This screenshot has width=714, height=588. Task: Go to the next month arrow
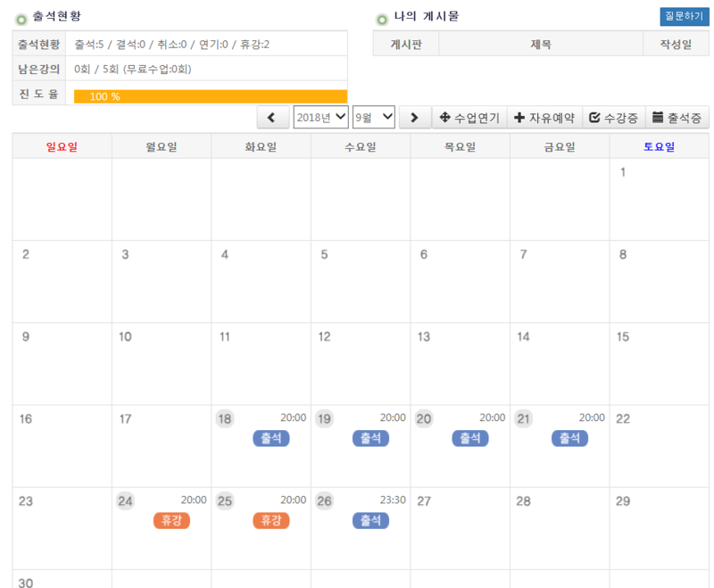414,118
